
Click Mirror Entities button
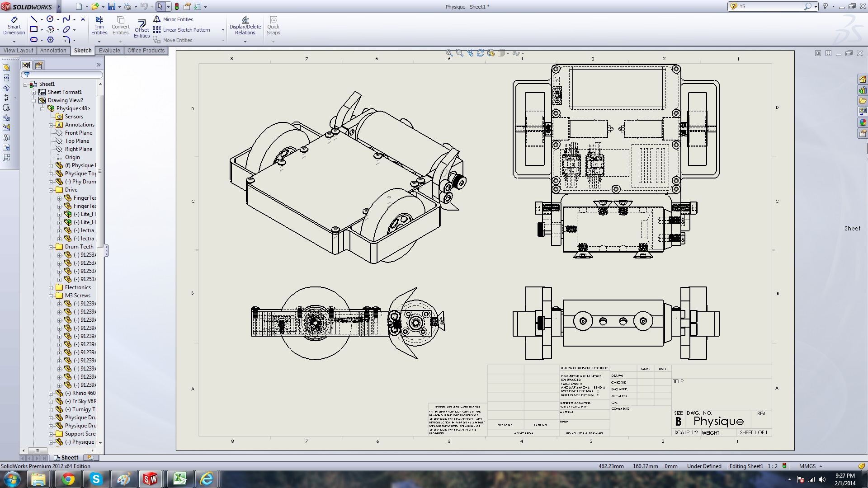(x=173, y=19)
